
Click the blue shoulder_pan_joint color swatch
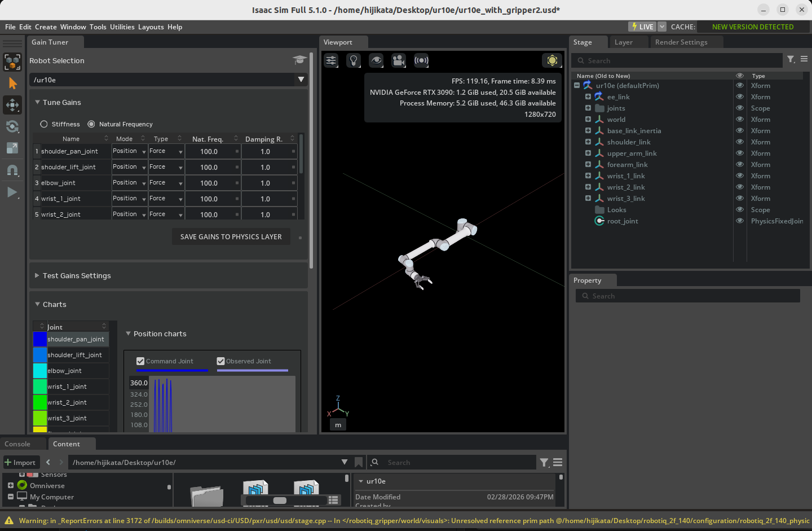(40, 339)
